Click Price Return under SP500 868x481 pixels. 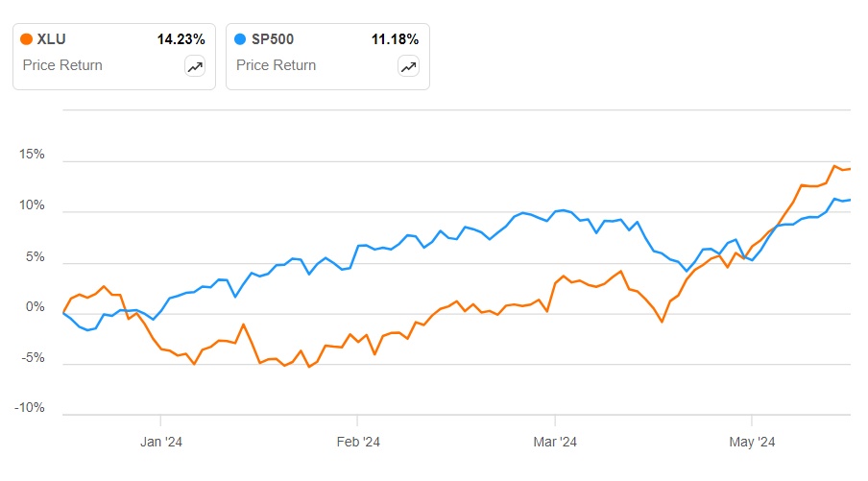276,65
